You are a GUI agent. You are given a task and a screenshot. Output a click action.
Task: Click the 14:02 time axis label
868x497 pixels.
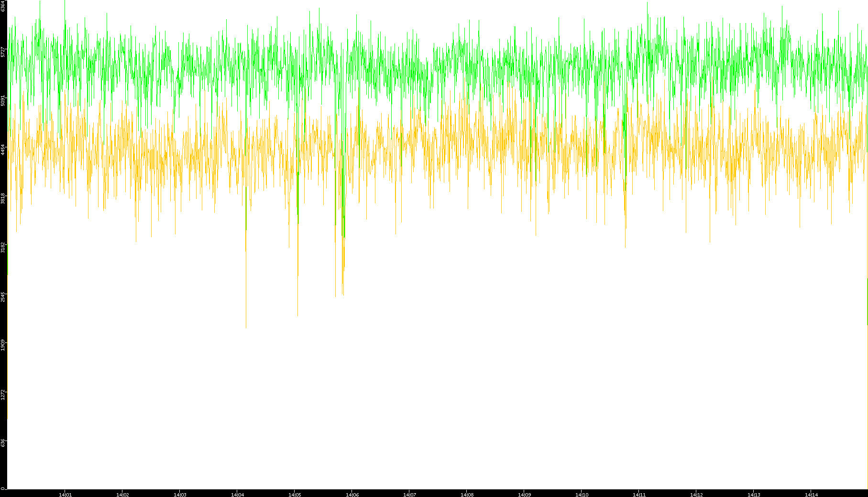click(x=122, y=494)
